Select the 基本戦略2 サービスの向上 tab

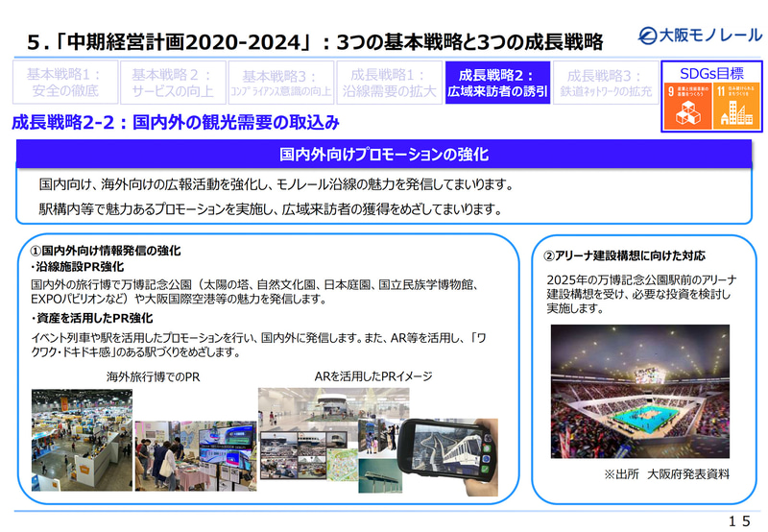tap(173, 83)
